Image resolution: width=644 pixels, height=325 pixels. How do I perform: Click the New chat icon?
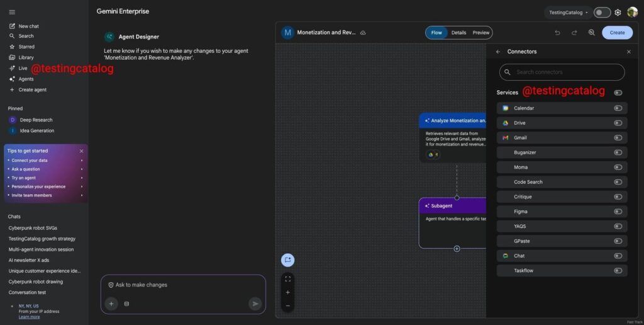12,26
